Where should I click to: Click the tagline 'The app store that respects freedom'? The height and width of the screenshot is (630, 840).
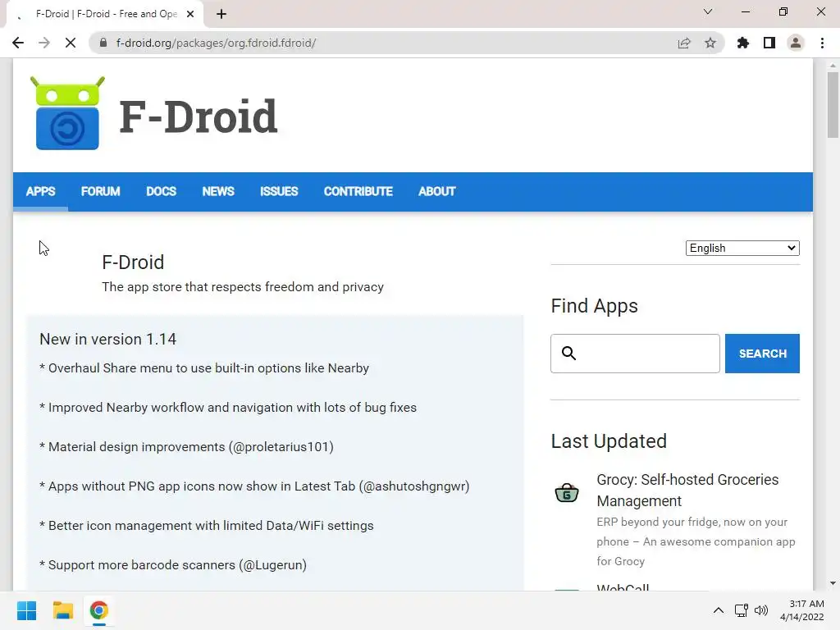click(243, 286)
